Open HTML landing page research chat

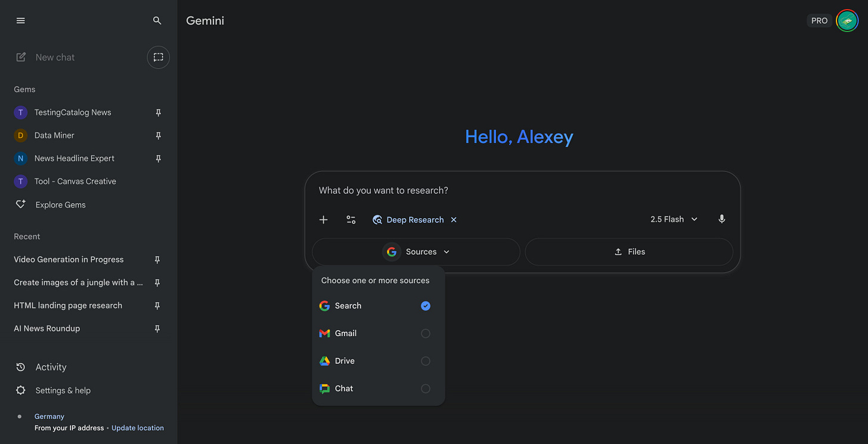pyautogui.click(x=68, y=306)
